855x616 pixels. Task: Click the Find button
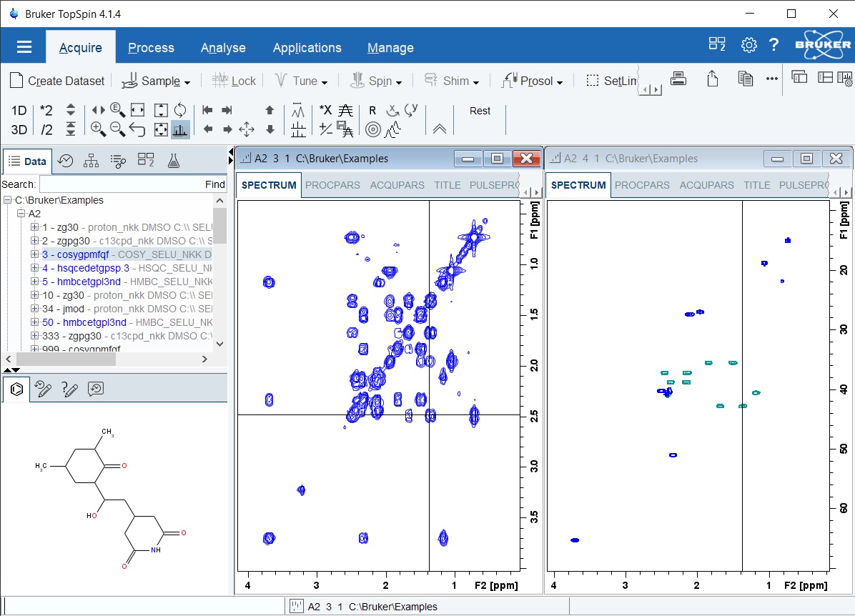click(x=214, y=184)
